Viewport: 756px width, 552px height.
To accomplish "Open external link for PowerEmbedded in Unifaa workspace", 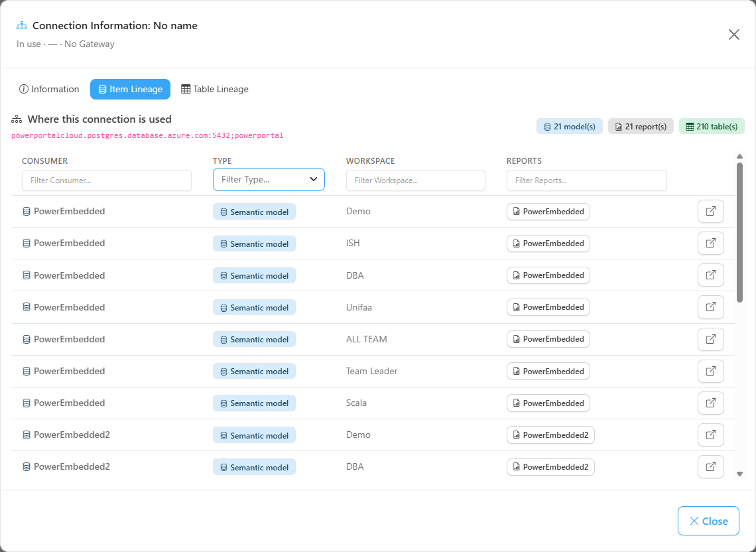I will point(711,307).
